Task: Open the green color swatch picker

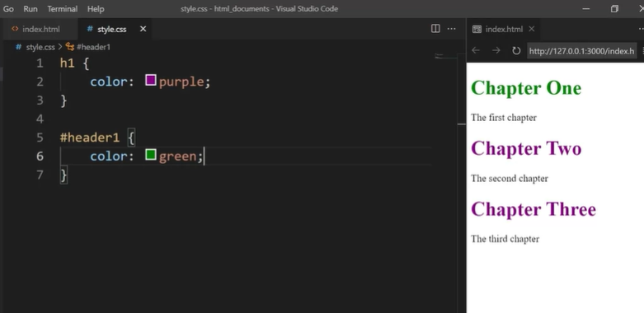Action: pos(151,155)
